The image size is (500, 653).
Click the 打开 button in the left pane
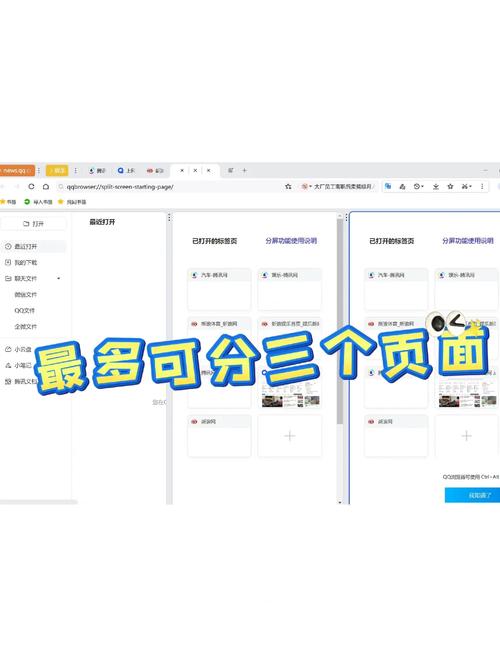click(x=33, y=224)
